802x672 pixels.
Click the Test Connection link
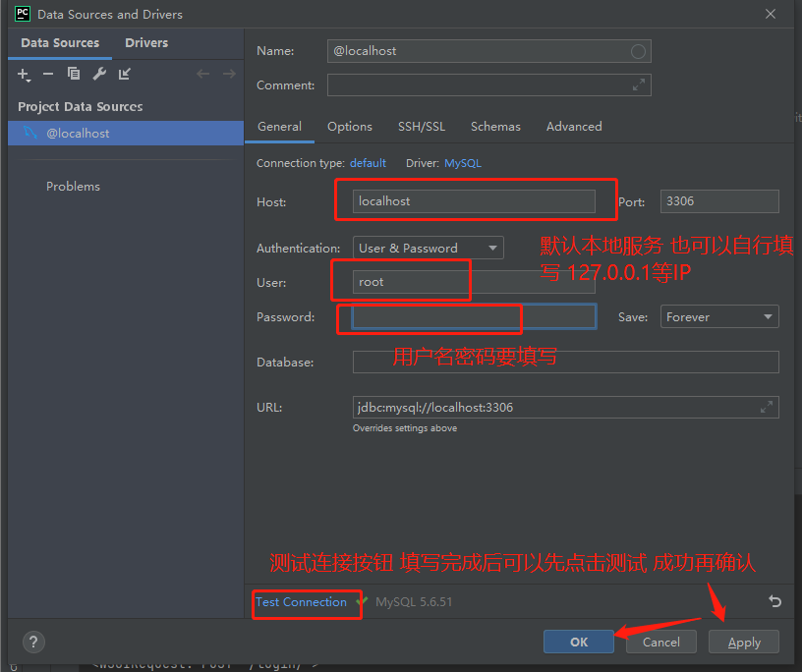302,602
